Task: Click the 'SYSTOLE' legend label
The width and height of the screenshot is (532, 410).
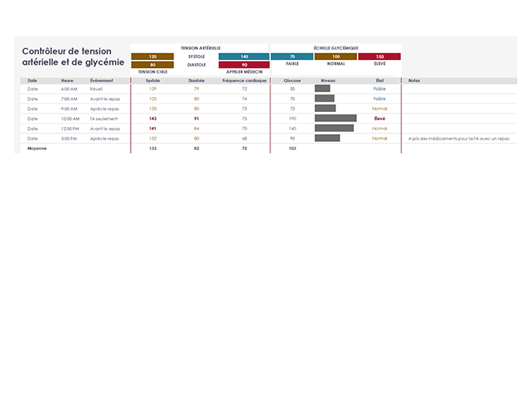Action: point(196,57)
